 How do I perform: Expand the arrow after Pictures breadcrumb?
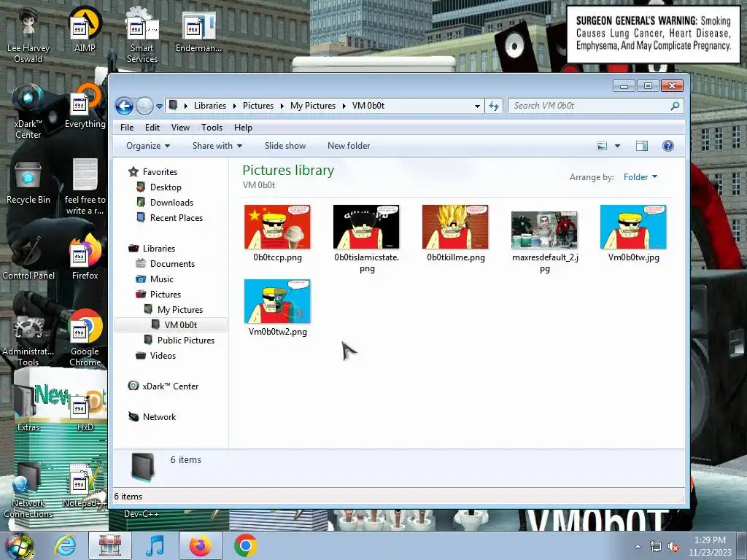tap(282, 106)
